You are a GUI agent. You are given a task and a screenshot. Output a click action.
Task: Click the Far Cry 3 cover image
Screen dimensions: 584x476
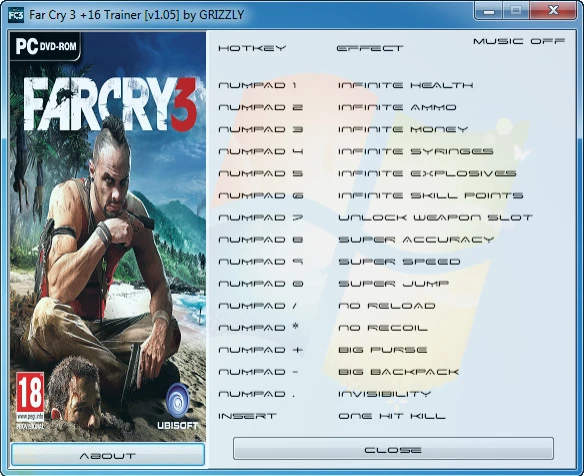click(108, 236)
